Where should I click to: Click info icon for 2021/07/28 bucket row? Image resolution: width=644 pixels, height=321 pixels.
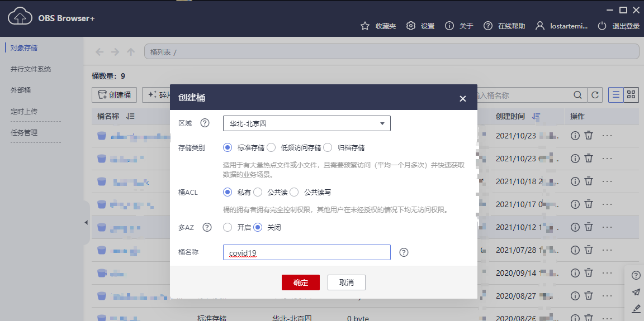(x=575, y=249)
